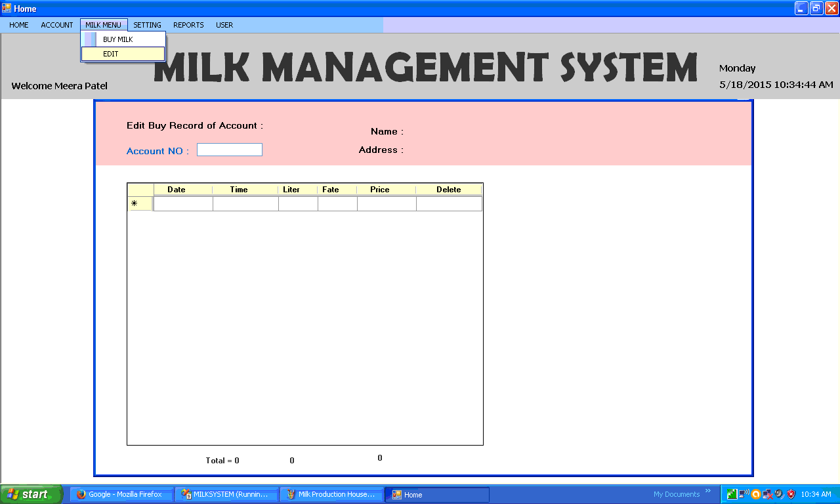
Task: Choose EDIT in the Milk Menu dropdown
Action: pos(111,54)
